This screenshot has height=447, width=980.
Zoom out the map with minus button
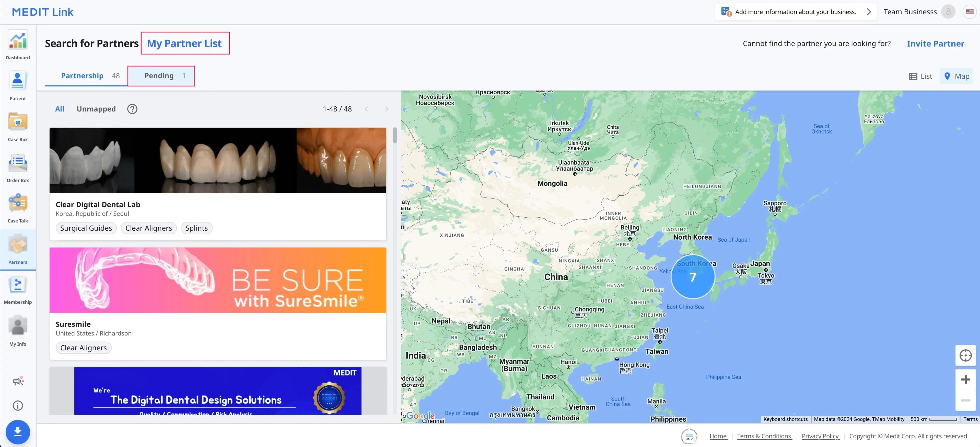point(965,400)
